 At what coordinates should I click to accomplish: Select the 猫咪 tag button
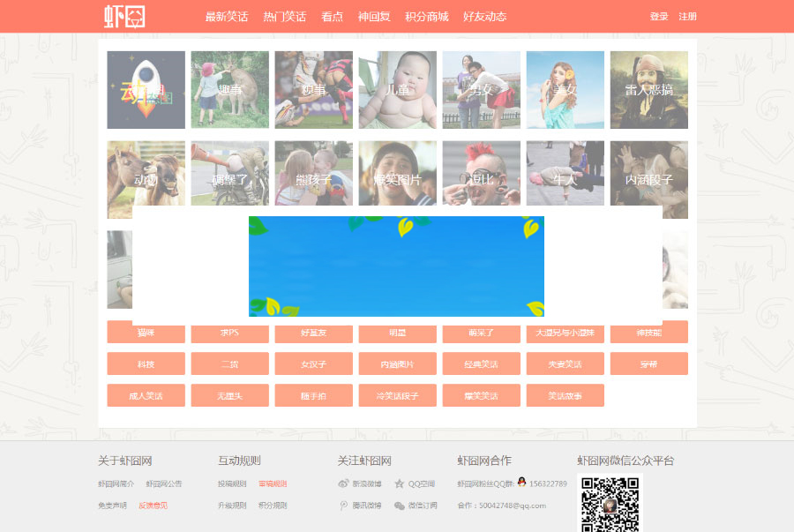[x=146, y=333]
